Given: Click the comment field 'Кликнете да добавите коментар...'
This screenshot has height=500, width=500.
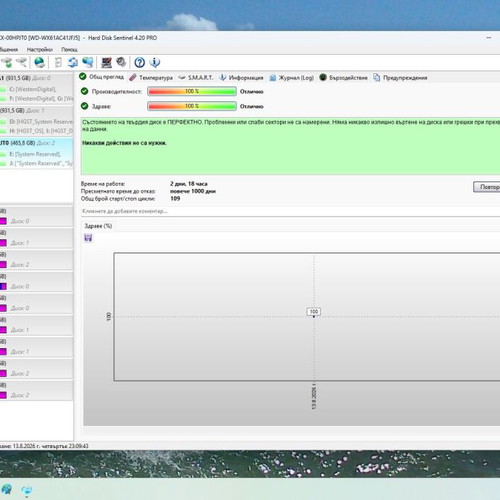Looking at the screenshot, I should pos(291,211).
